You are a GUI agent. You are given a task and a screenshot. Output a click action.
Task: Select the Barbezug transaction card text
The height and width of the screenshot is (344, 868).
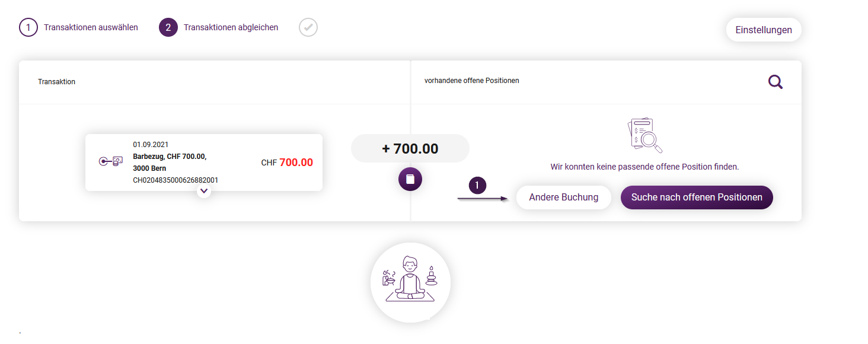click(x=170, y=163)
